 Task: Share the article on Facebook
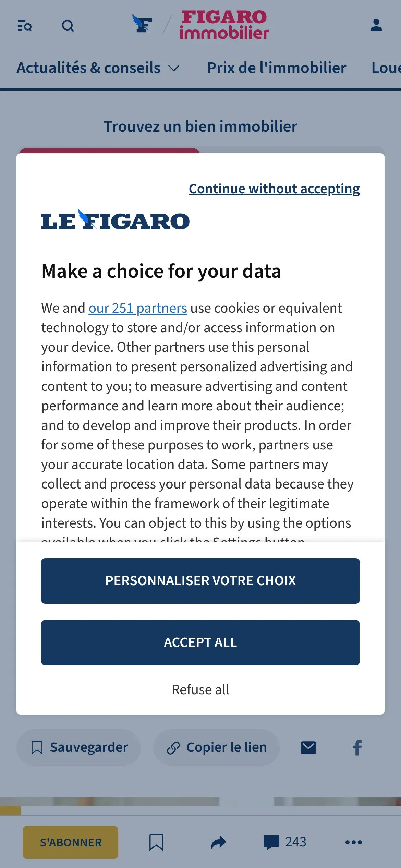(357, 748)
